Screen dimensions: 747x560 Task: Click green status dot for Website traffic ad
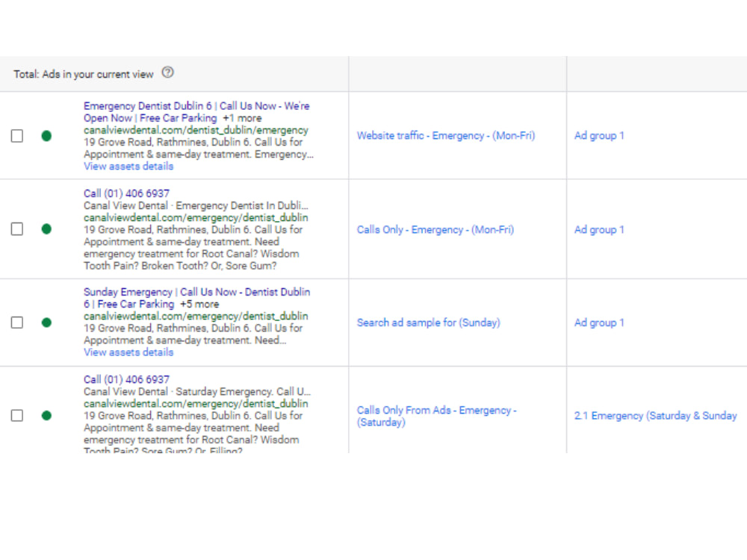click(46, 136)
